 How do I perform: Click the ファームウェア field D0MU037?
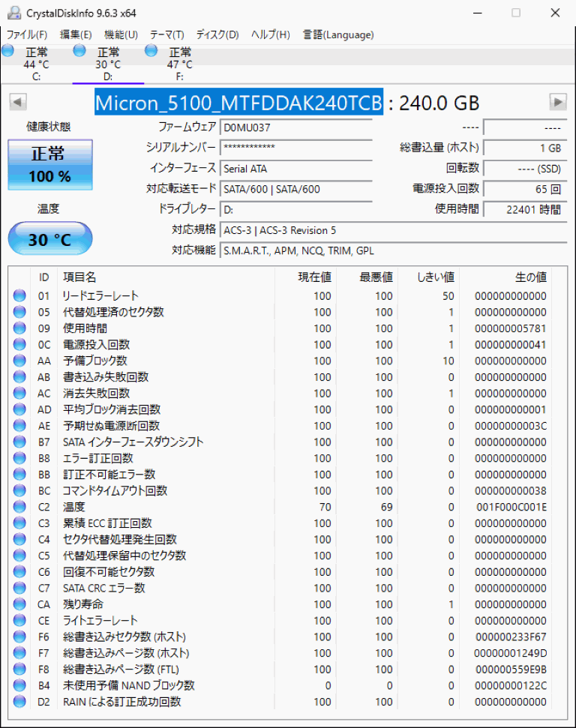(x=296, y=127)
